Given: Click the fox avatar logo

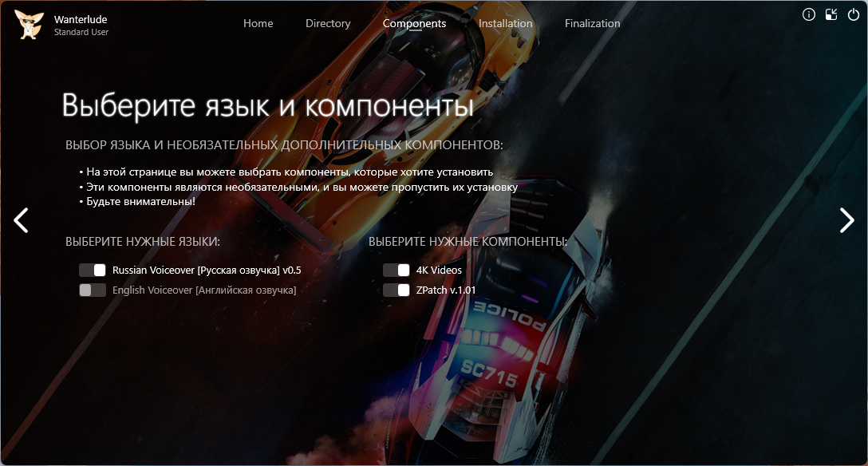Looking at the screenshot, I should coord(29,25).
